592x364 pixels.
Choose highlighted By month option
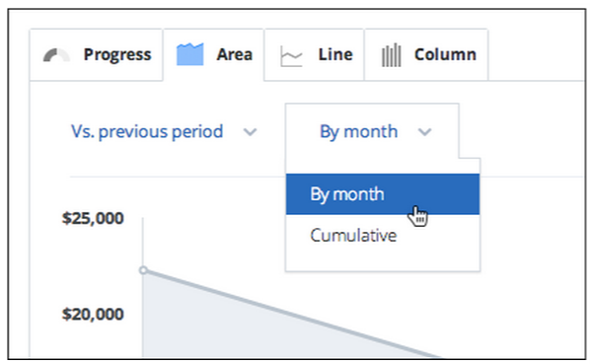(383, 194)
